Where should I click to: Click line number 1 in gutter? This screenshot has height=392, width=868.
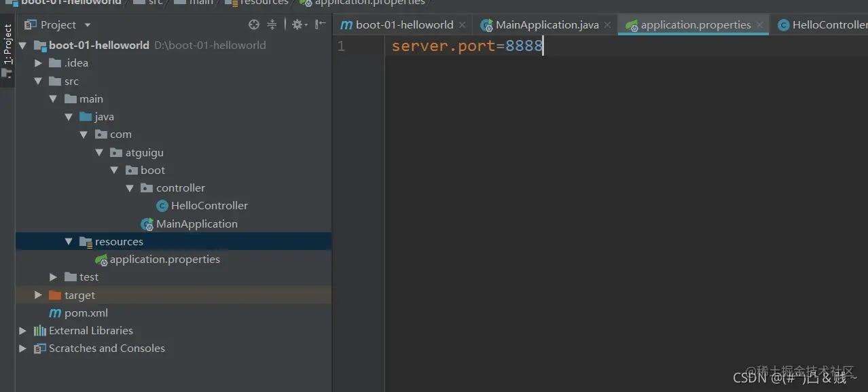click(341, 46)
